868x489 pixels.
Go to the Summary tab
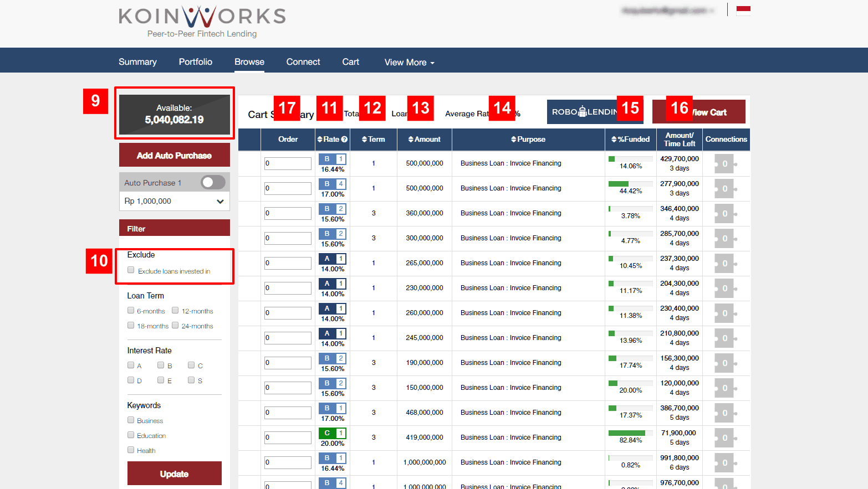(x=137, y=62)
